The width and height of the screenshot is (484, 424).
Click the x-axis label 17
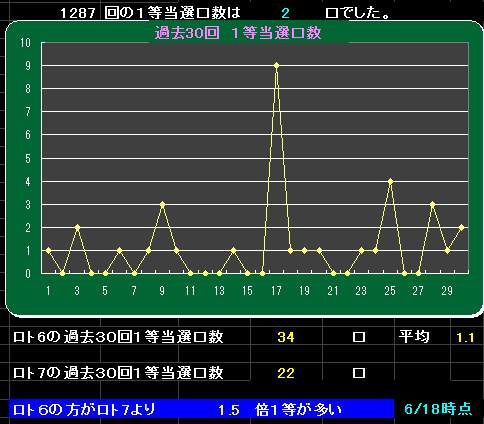pyautogui.click(x=276, y=291)
